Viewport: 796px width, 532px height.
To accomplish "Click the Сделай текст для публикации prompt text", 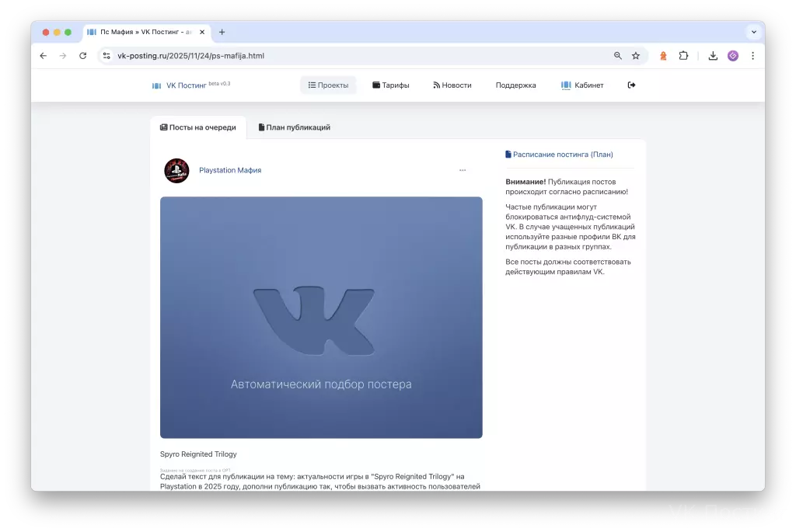I will click(x=319, y=482).
